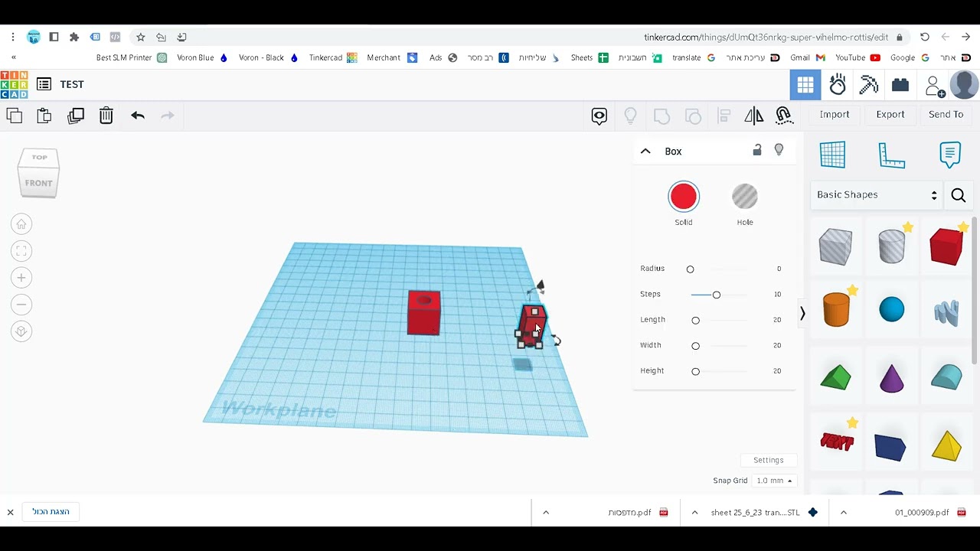Delete selection with the trash icon

(x=106, y=116)
